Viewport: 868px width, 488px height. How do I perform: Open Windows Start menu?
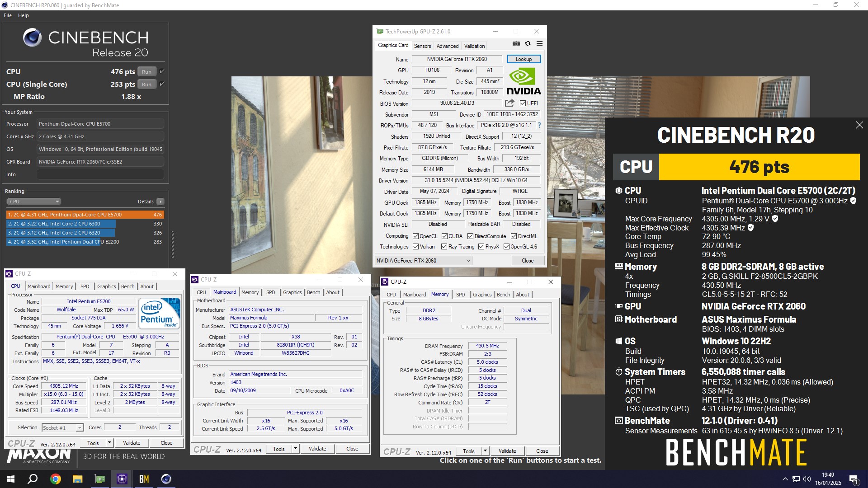coord(11,479)
